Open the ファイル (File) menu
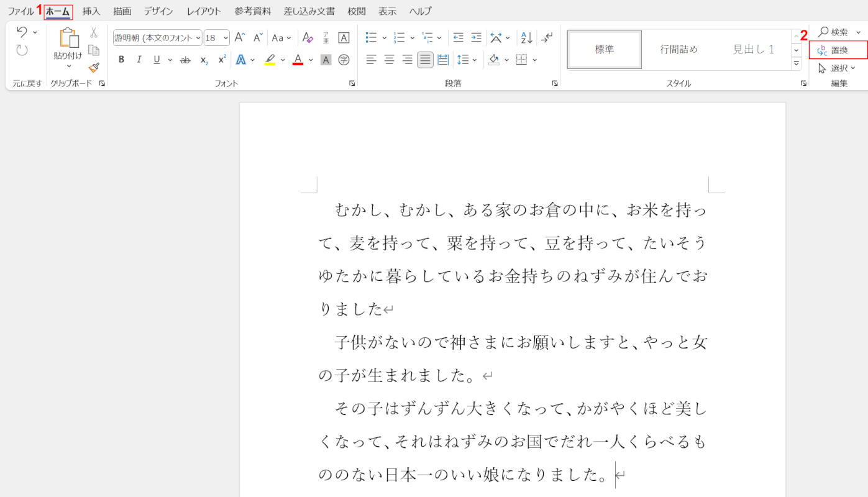 (21, 11)
